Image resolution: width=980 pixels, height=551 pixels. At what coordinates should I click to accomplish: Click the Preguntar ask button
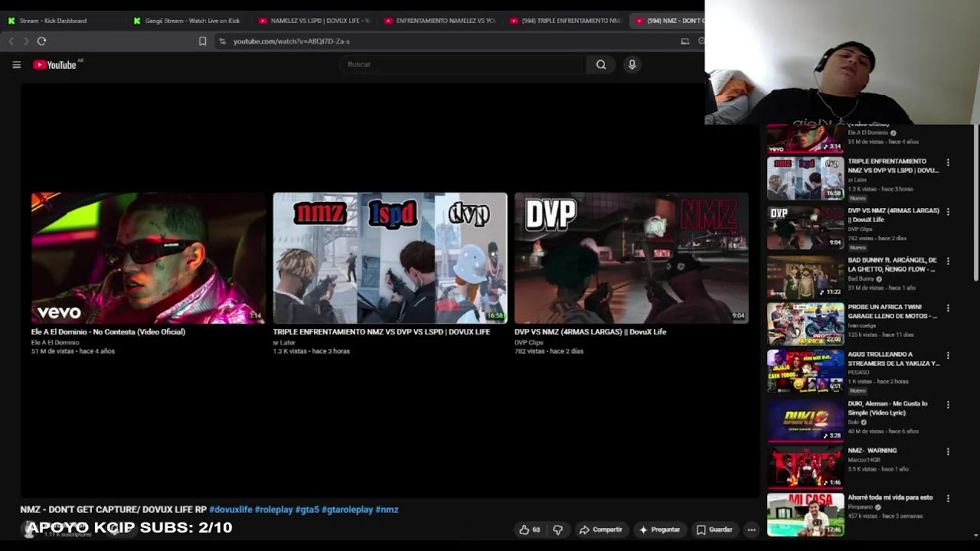(660, 530)
